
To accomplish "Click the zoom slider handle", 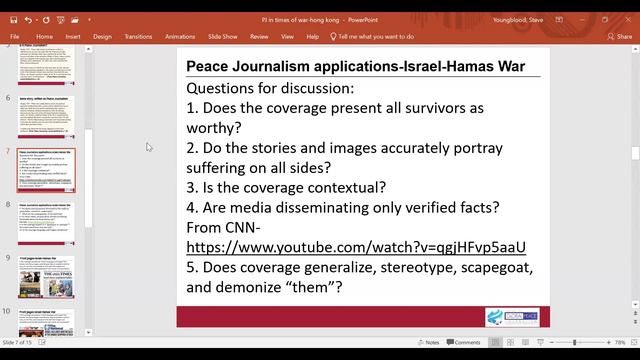I will (x=574, y=342).
